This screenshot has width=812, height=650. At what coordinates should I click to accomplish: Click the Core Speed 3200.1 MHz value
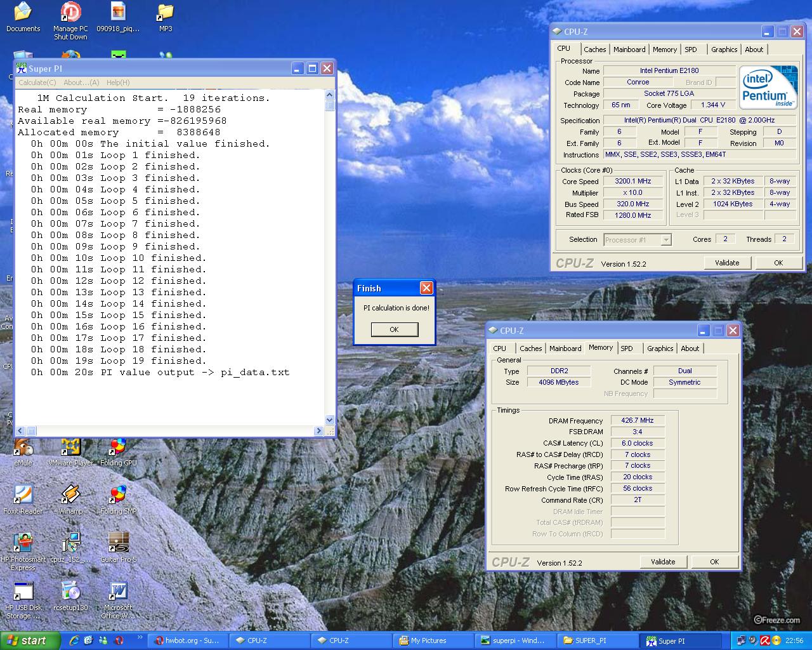(x=632, y=181)
